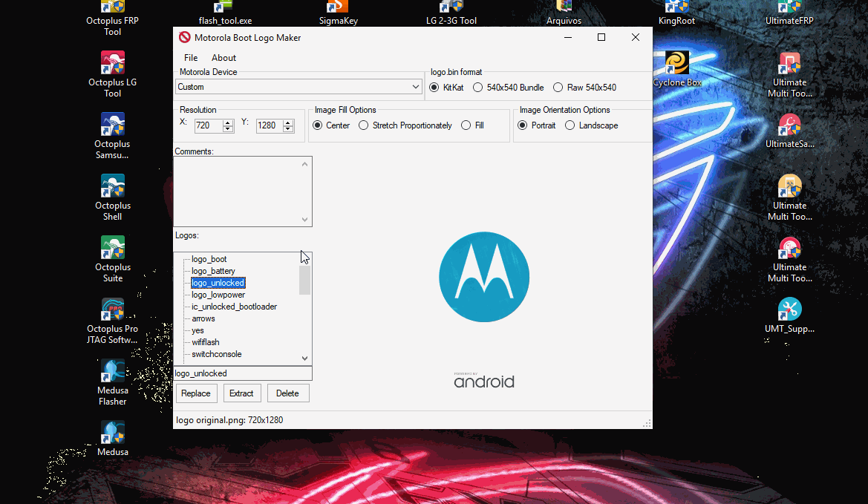Open the About menu

tap(223, 58)
